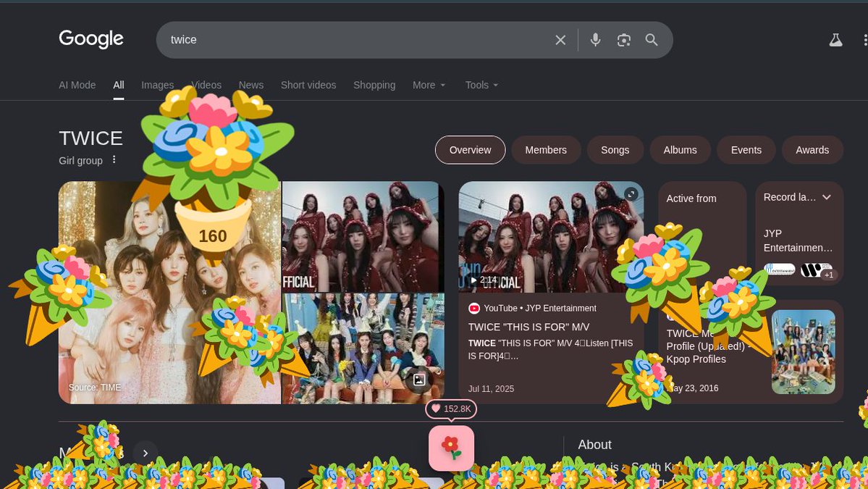Click the red flower bouquet button
Image resolution: width=868 pixels, height=489 pixels.
(451, 448)
